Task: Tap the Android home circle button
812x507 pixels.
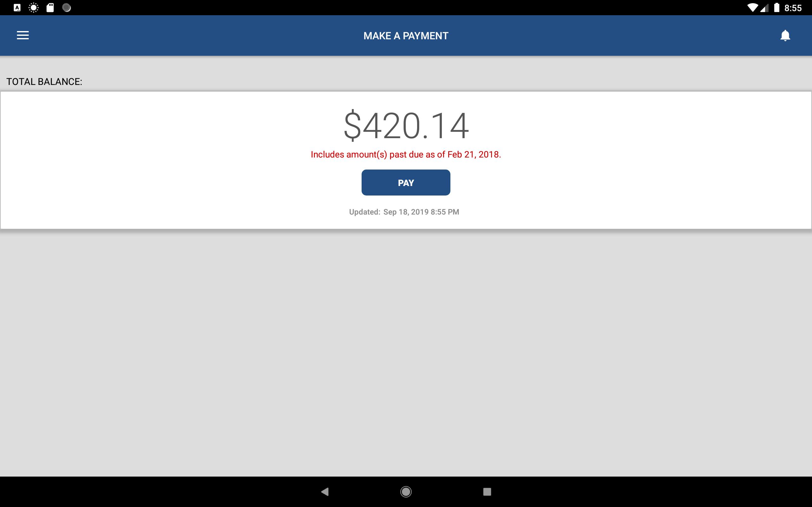Action: click(x=406, y=491)
